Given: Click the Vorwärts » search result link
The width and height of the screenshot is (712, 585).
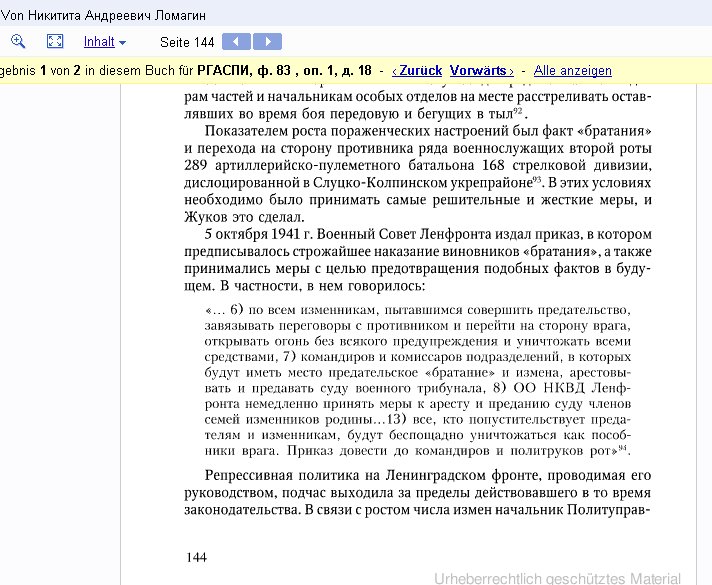Looking at the screenshot, I should [x=482, y=71].
